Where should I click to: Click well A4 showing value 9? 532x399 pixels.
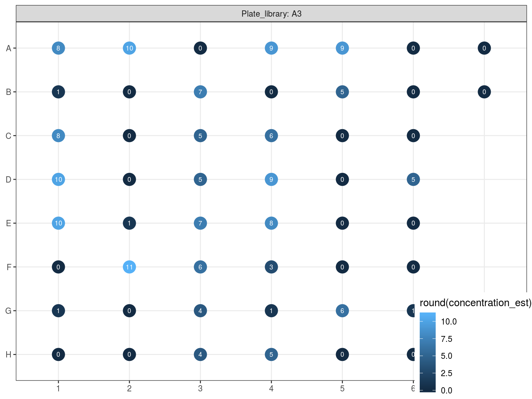pyautogui.click(x=271, y=48)
